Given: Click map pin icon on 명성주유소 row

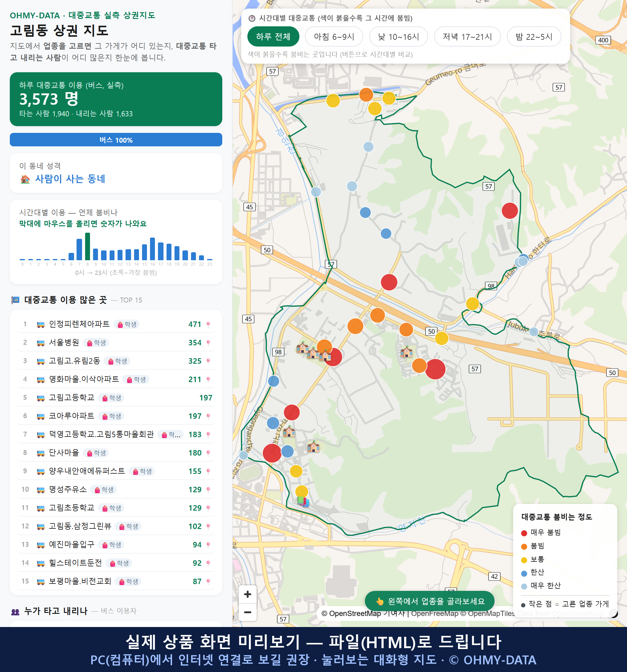Looking at the screenshot, I should pos(208,490).
